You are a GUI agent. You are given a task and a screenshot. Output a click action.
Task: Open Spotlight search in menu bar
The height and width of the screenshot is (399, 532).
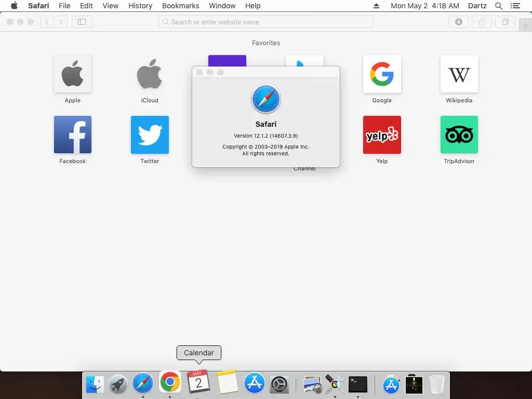499,6
